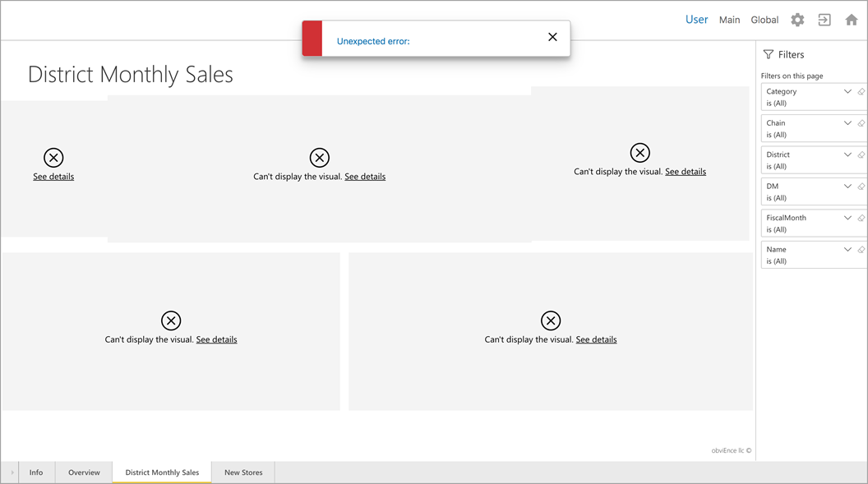Clear the Chain filter with eraser icon
868x484 pixels.
861,123
